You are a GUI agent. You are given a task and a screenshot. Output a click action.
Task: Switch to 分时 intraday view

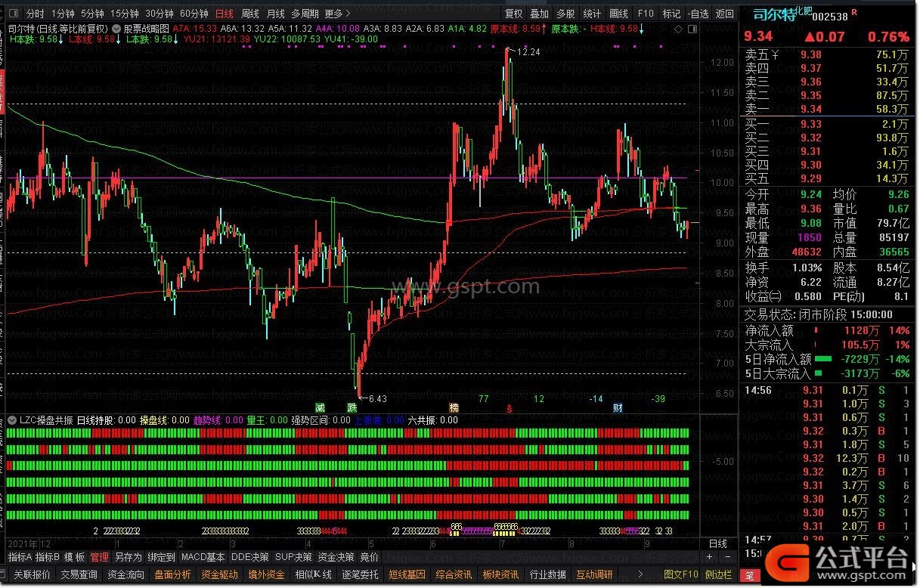35,14
